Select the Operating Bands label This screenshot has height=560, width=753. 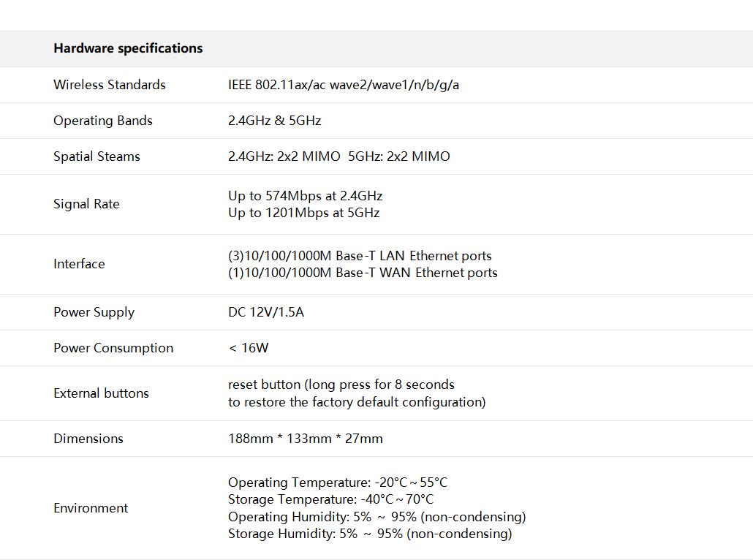click(x=103, y=121)
